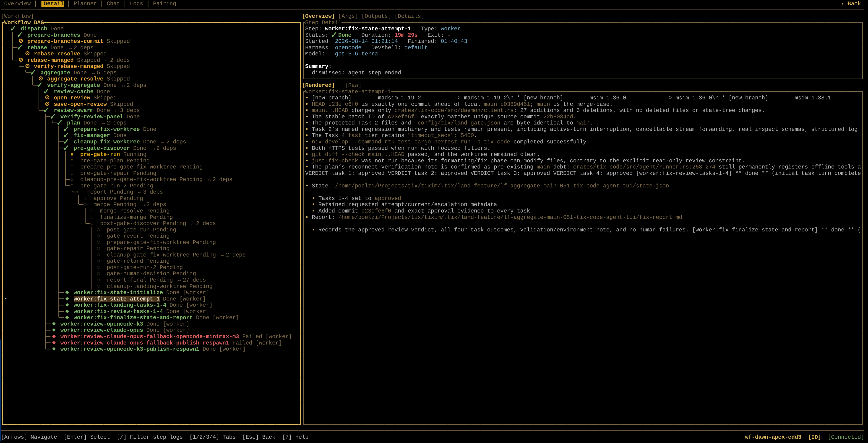Click the diamond icon of worker:review-opencode-k3-publish-respawn1

pyautogui.click(x=54, y=349)
